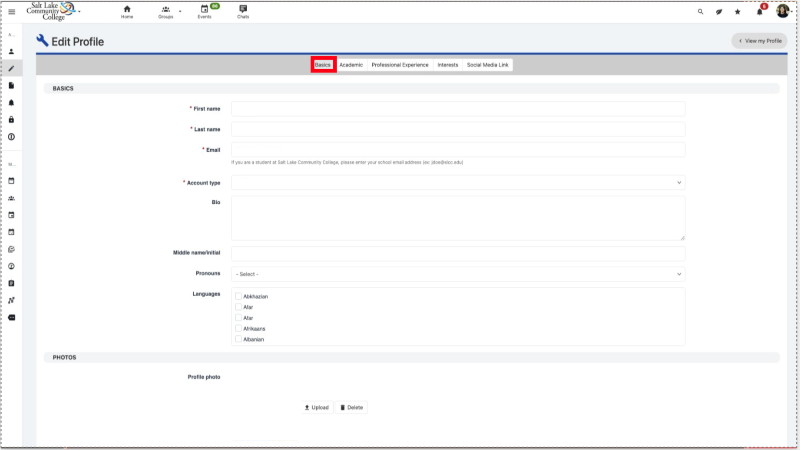The height and width of the screenshot is (450, 800).
Task: Click the lock icon in left sidebar
Action: tap(12, 119)
